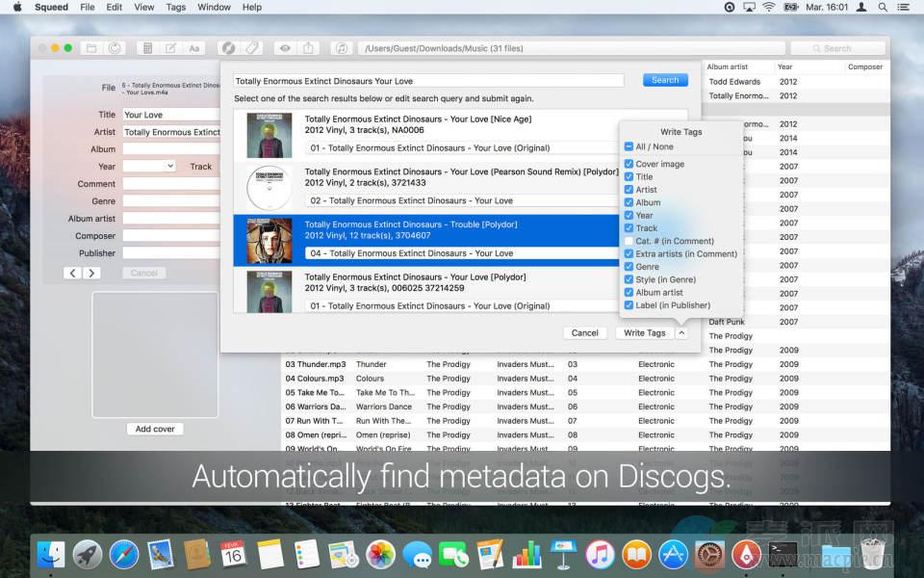The image size is (924, 578).
Task: Click the eye preview toolbar icon
Action: click(284, 48)
